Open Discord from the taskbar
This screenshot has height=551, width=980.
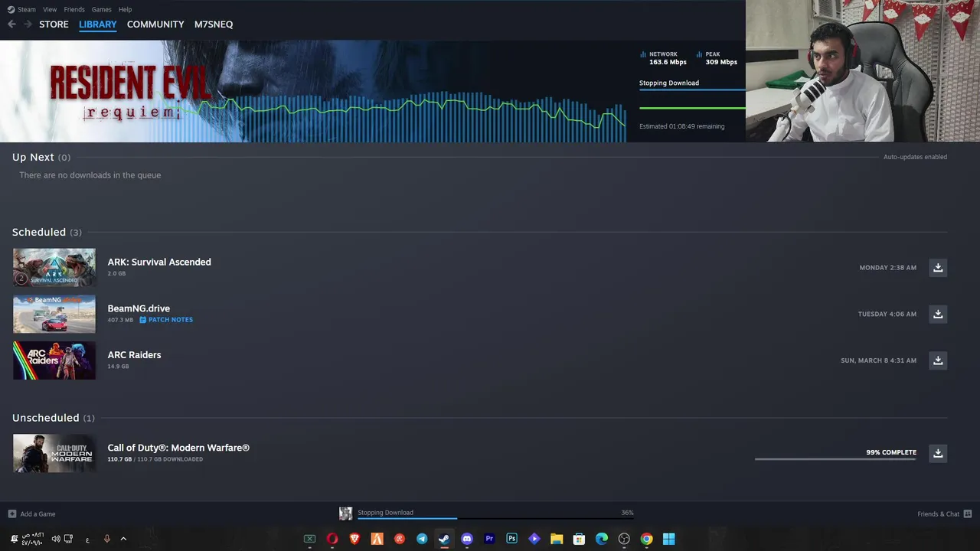[x=467, y=539]
